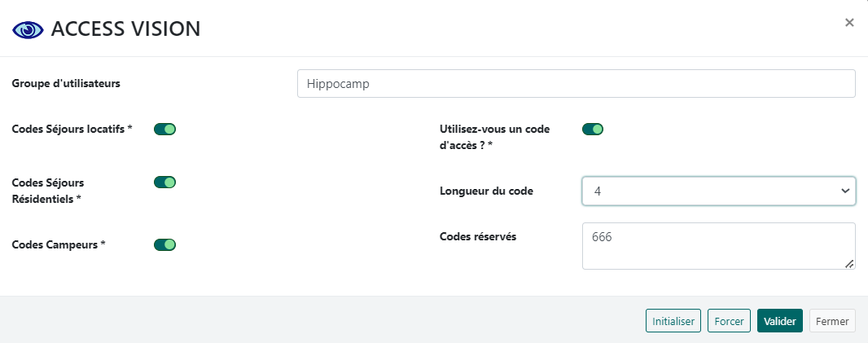
Task: Click the chevron arrow of code length select
Action: point(844,191)
